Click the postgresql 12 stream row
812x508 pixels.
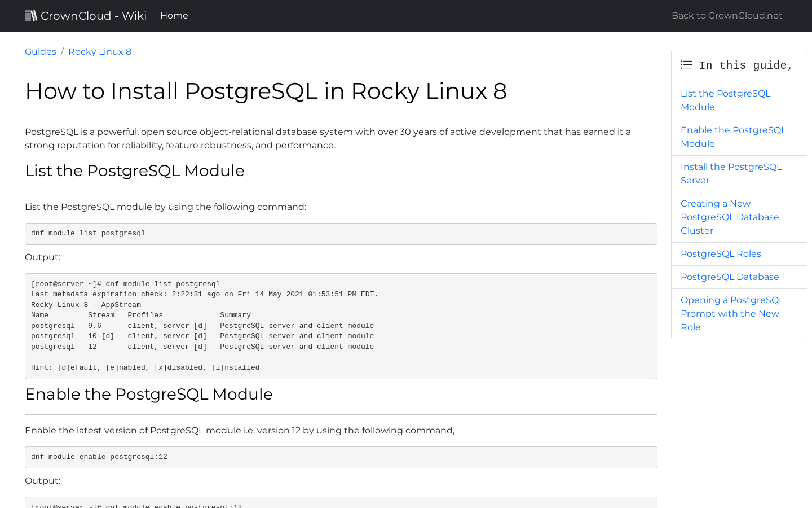coord(202,347)
